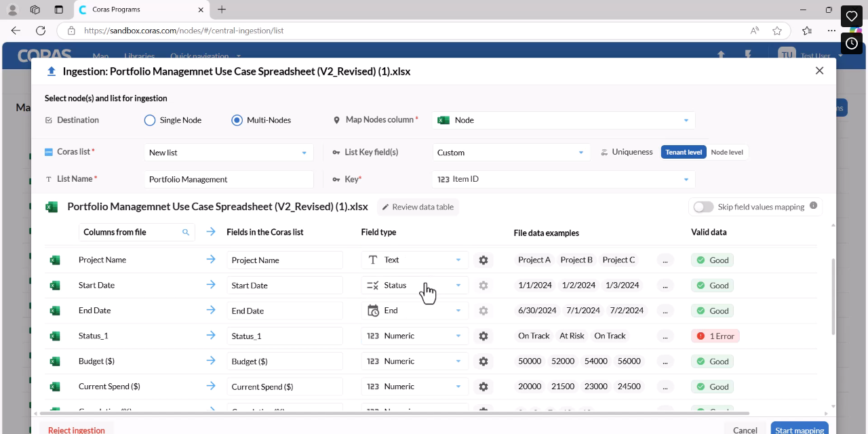Click the gear icon in Status_1 row

coord(483,336)
